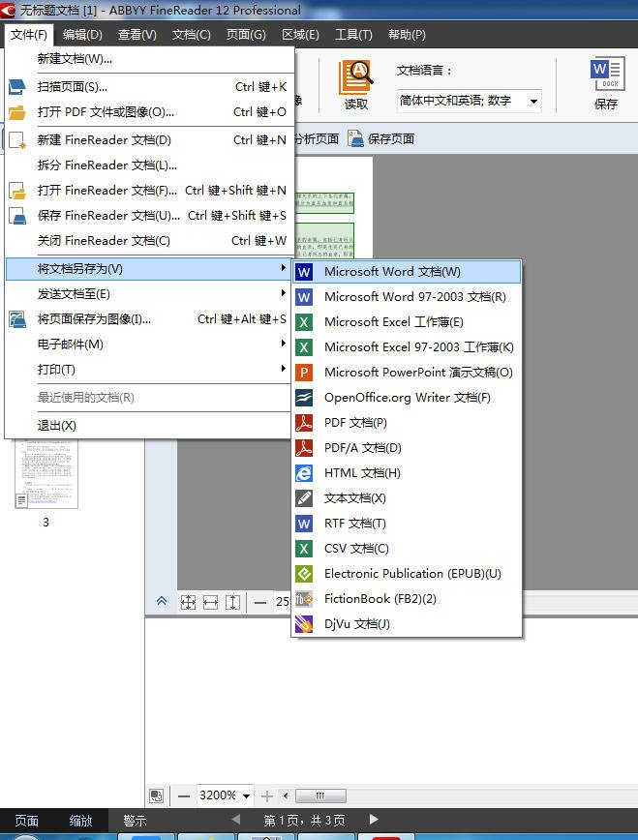The height and width of the screenshot is (840, 638).
Task: Click the OpenOffice Writer icon
Action: pos(304,398)
